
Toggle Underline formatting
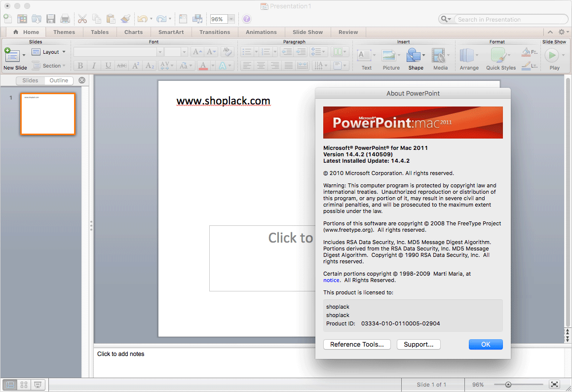(108, 66)
